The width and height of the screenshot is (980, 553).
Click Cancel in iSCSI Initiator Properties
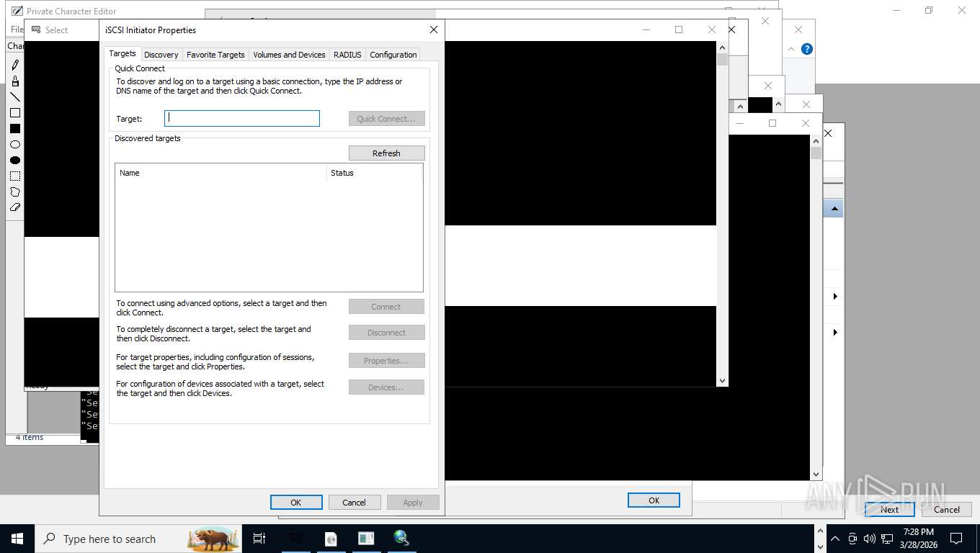pyautogui.click(x=354, y=503)
